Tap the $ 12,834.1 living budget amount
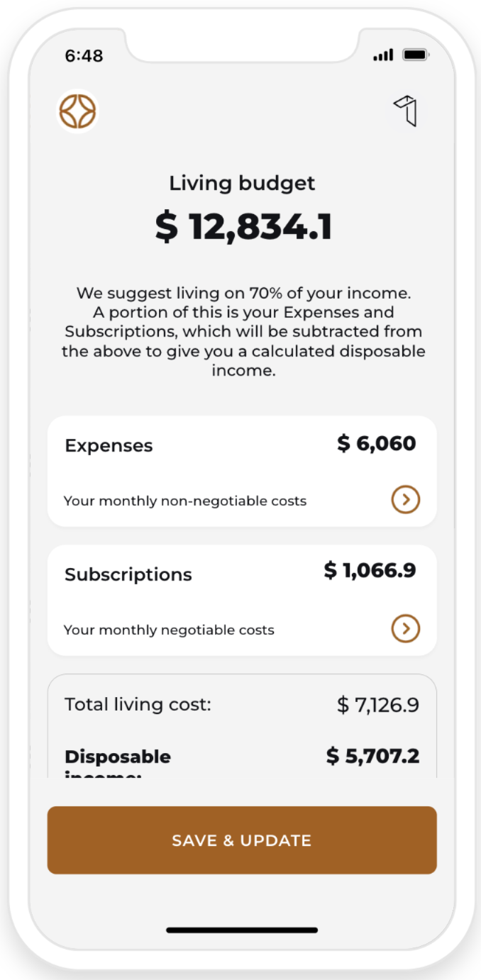 pos(243,227)
